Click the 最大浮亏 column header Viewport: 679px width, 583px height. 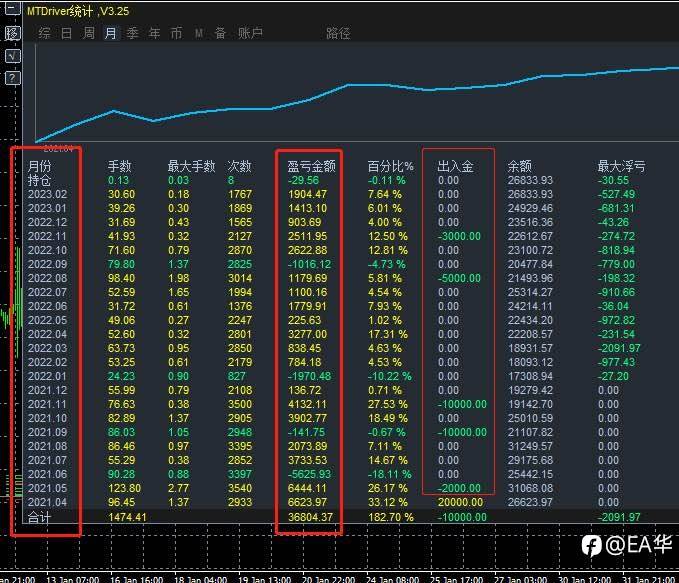pyautogui.click(x=621, y=166)
